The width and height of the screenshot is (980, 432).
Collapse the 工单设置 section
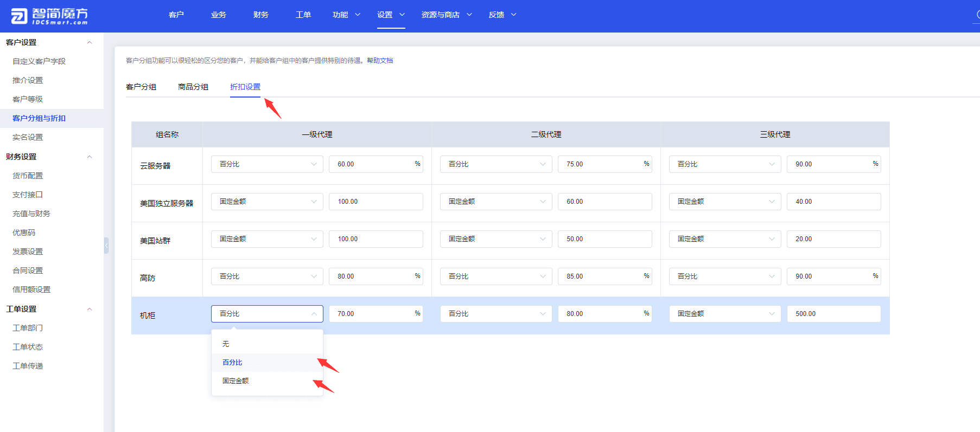click(90, 309)
